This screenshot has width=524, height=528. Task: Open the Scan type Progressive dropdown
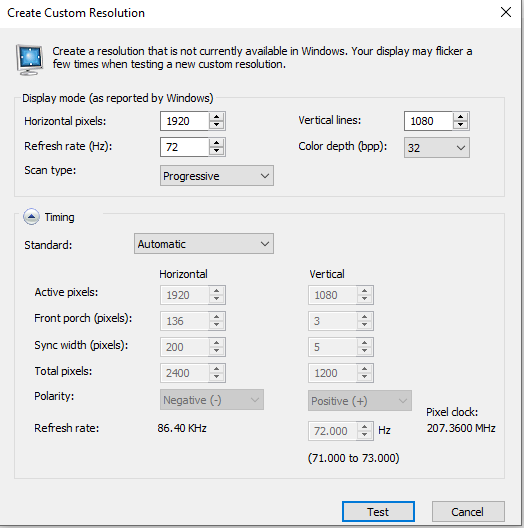point(217,175)
